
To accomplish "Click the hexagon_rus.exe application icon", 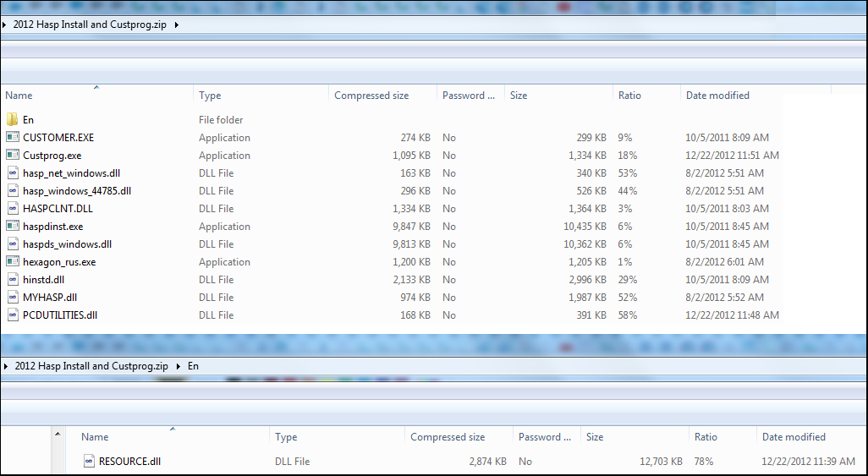I will (x=12, y=261).
